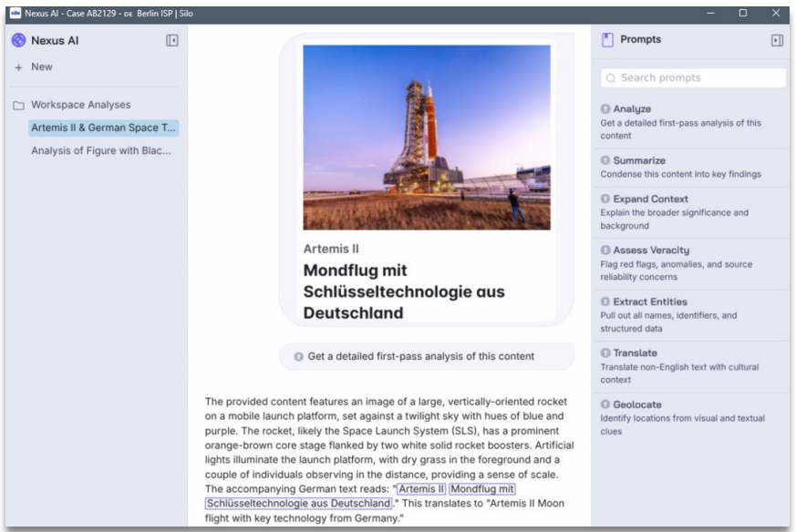This screenshot has width=796, height=532.
Task: Click 'Explain the broader significance and background'
Action: (674, 220)
